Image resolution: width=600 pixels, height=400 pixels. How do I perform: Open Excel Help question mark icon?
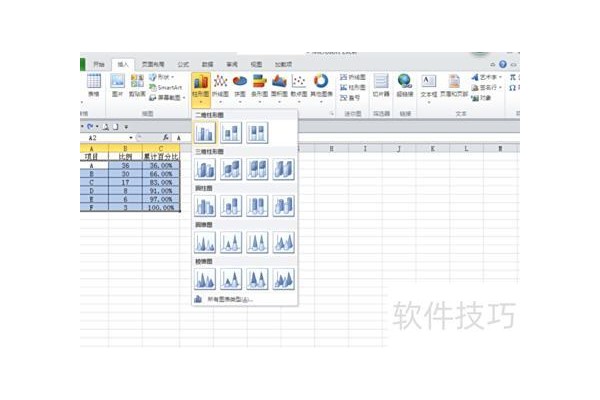coord(503,64)
